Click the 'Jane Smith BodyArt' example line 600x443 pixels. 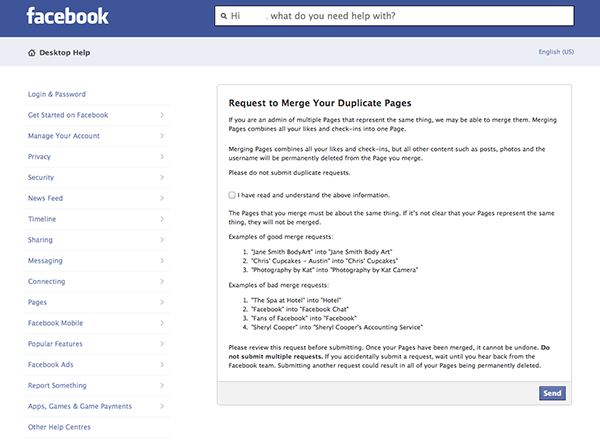pos(321,252)
